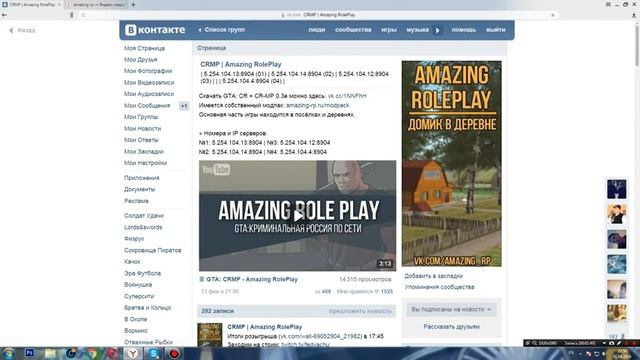Click Назад link at left
The width and height of the screenshot is (640, 360).
pyautogui.click(x=22, y=30)
